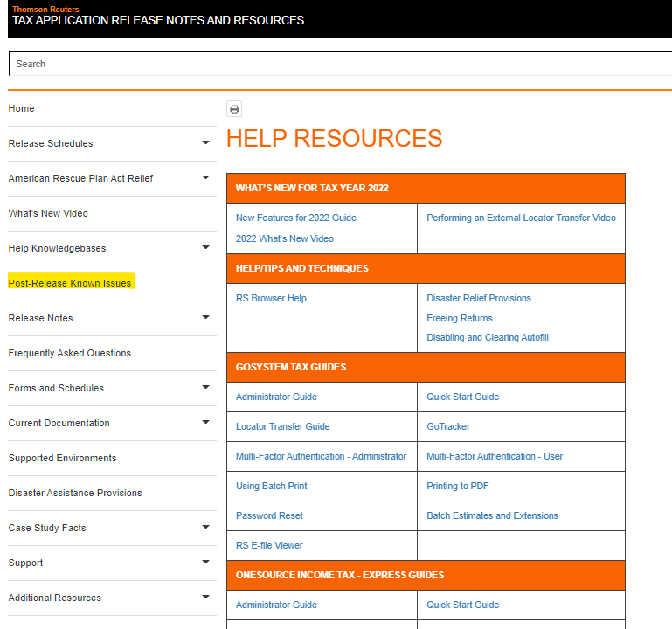Click the print page icon
The image size is (672, 629).
click(234, 109)
